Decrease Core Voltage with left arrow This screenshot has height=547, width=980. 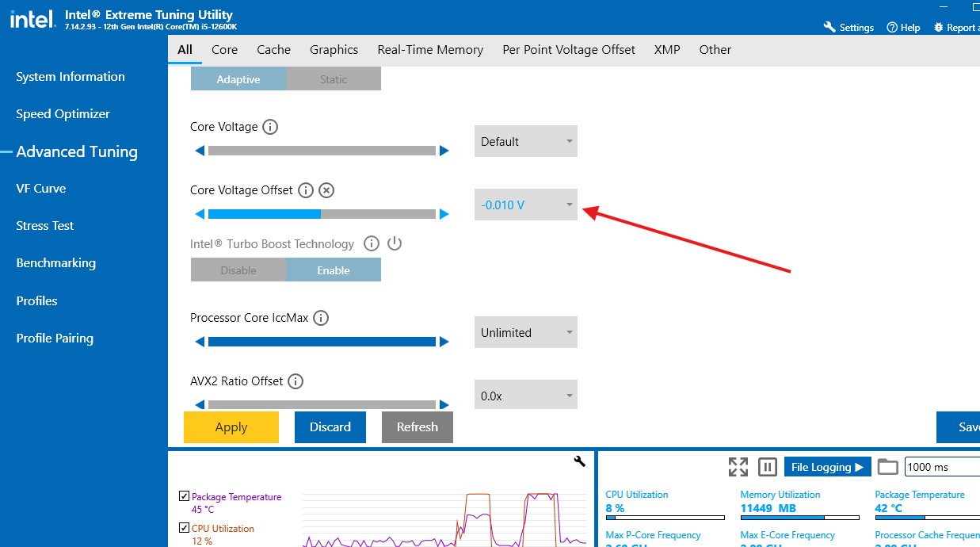click(x=200, y=151)
